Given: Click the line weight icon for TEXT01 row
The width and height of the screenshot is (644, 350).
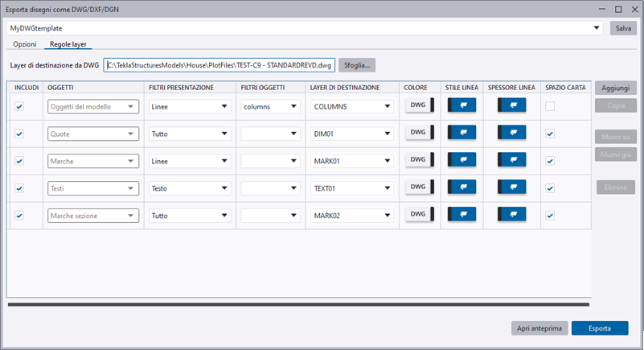Looking at the screenshot, I should (x=511, y=187).
